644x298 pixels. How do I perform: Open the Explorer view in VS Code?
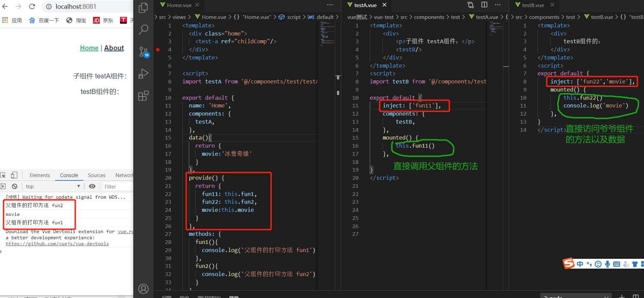pos(143,8)
